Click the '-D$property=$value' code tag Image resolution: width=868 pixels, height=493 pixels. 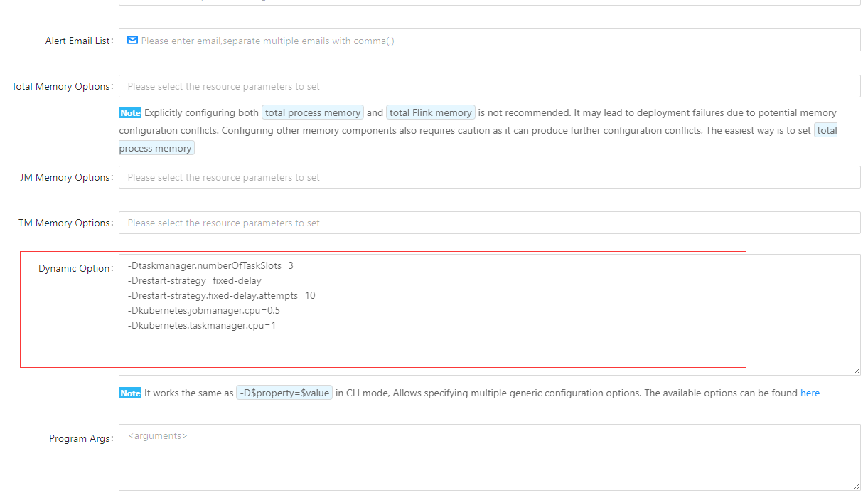click(x=284, y=393)
